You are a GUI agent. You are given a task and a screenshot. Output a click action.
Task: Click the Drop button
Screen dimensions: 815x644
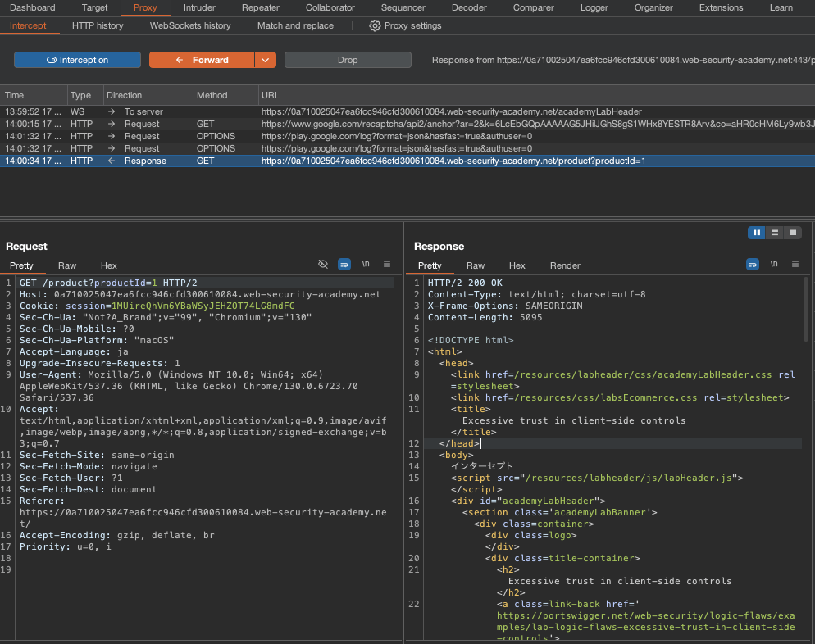[348, 60]
